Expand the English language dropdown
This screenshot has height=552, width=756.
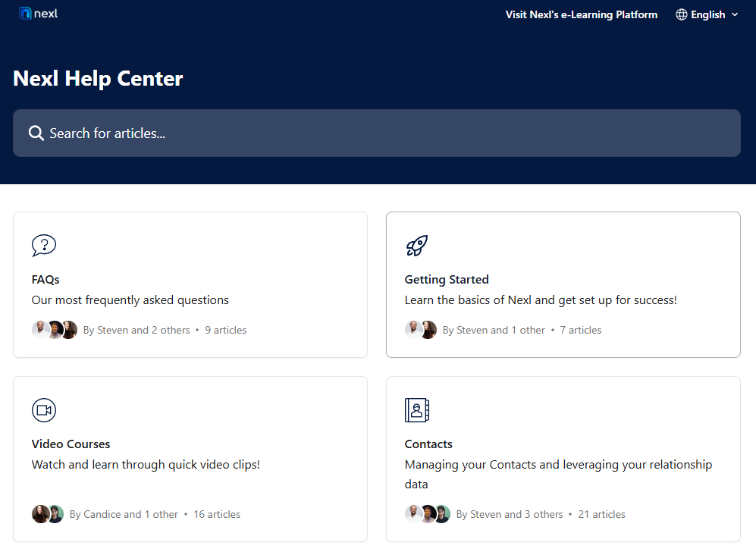tap(707, 14)
